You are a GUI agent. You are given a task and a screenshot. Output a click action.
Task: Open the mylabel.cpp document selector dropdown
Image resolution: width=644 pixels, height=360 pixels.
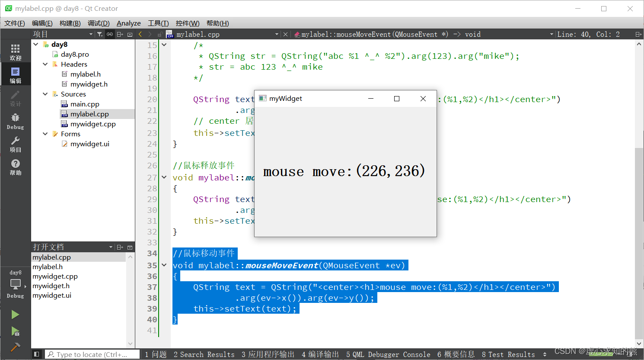277,34
